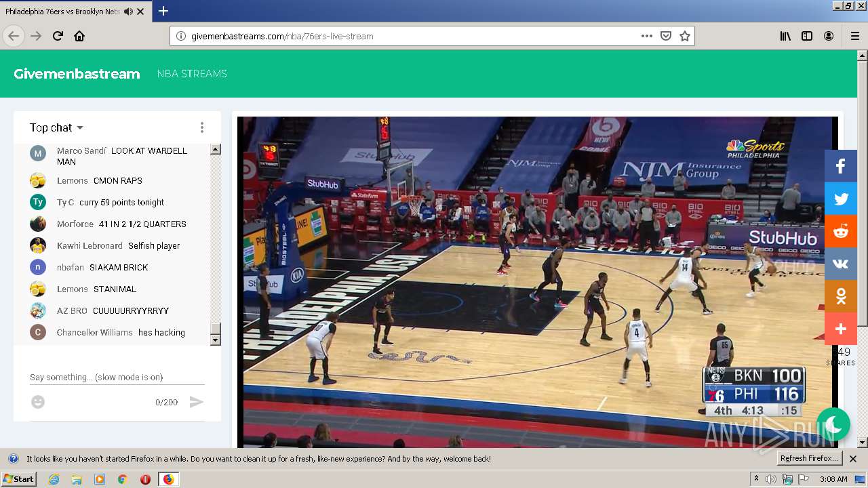Toggle Firefox sidebar view

pyautogui.click(x=807, y=36)
